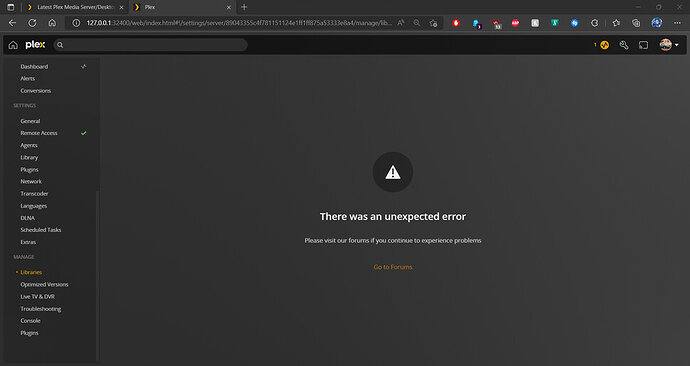The width and height of the screenshot is (690, 366).
Task: Open the browser profile avatar
Action: [x=657, y=23]
